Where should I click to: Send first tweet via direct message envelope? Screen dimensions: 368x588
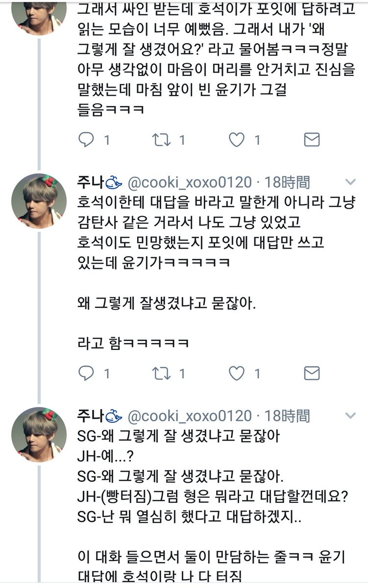pos(312,140)
